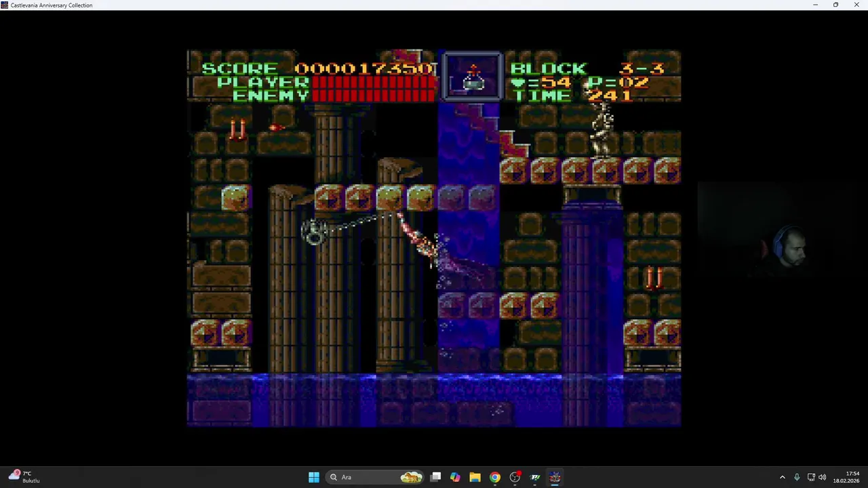Close the Castlevania Anniversary Collection window
The width and height of the screenshot is (868, 488).
pos(856,5)
